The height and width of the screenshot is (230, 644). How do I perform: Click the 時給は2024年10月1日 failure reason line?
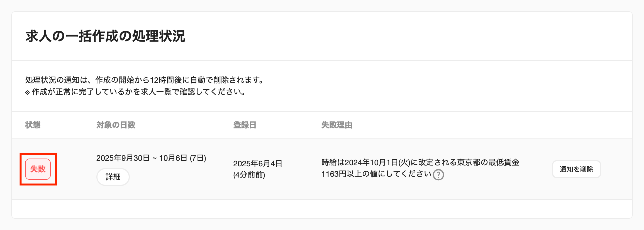420,162
